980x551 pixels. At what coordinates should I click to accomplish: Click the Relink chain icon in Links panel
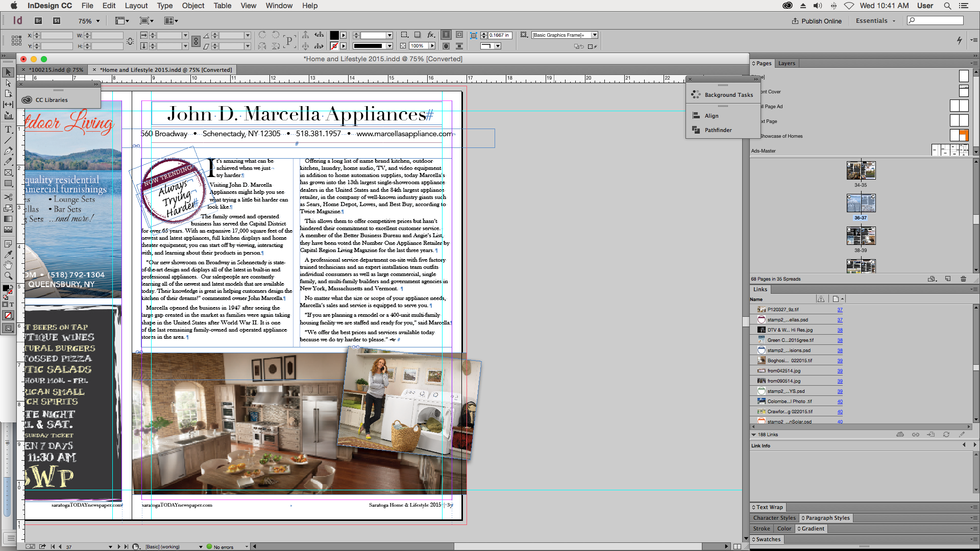[x=916, y=435]
